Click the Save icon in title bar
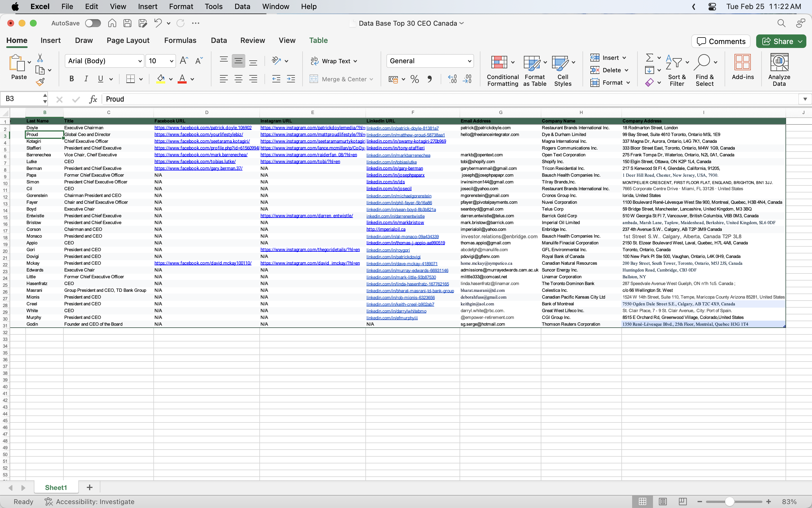Screen dimensions: 812x508 click(x=127, y=23)
